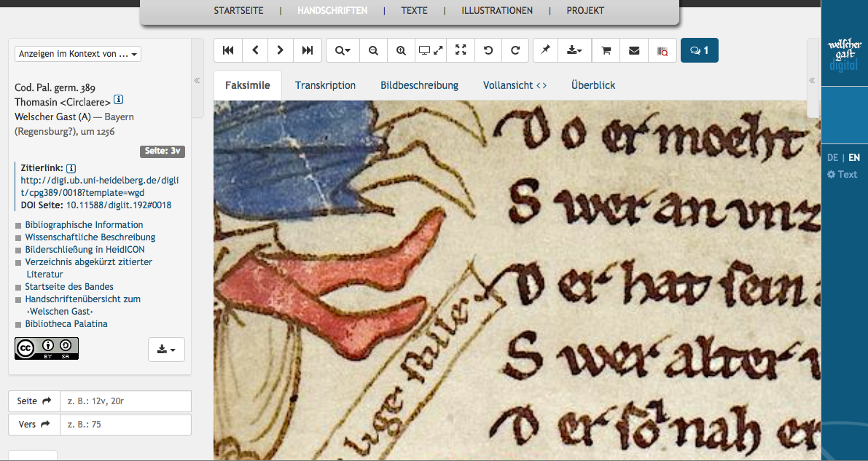868x461 pixels.
Task: Open the sidebar download dropdown
Action: [x=167, y=350]
